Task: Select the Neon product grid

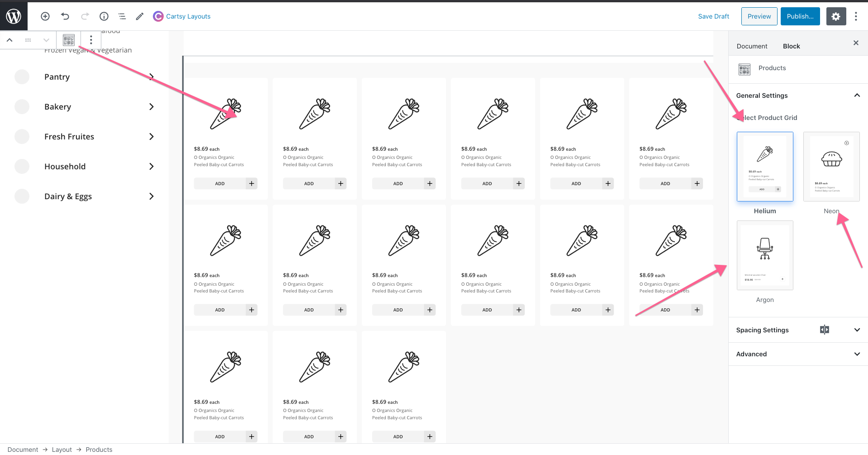Action: click(831, 167)
